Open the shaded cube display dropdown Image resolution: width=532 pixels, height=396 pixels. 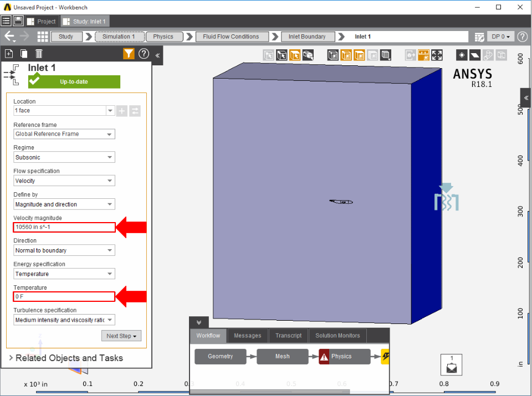tap(386, 55)
